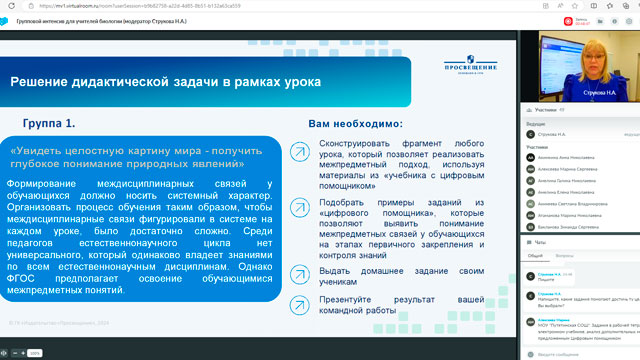Screen dimensions: 640x360
Task: Click the red recording indicator icon
Action: coord(568,21)
